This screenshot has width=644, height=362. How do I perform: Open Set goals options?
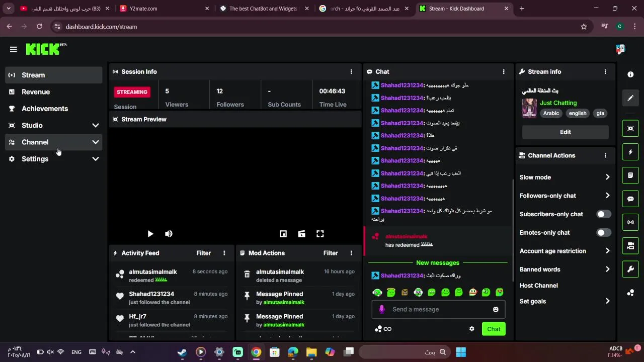565,301
